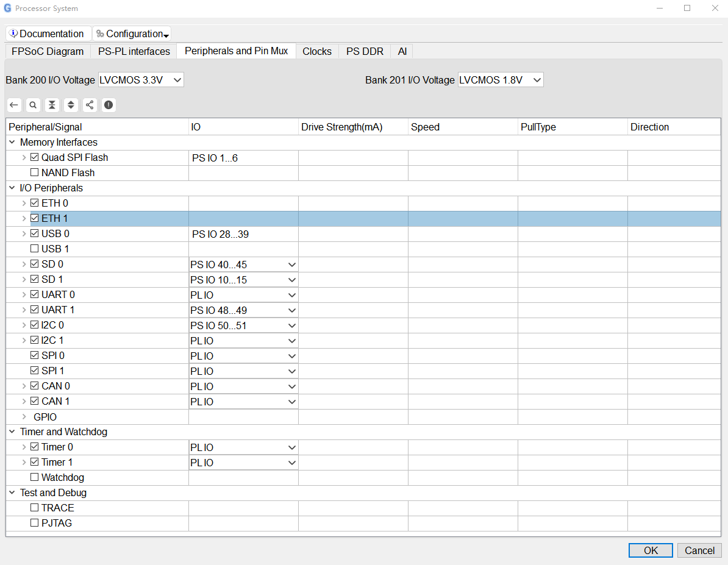Enable the PJTAG checkbox
The height and width of the screenshot is (565, 728).
pyautogui.click(x=34, y=523)
